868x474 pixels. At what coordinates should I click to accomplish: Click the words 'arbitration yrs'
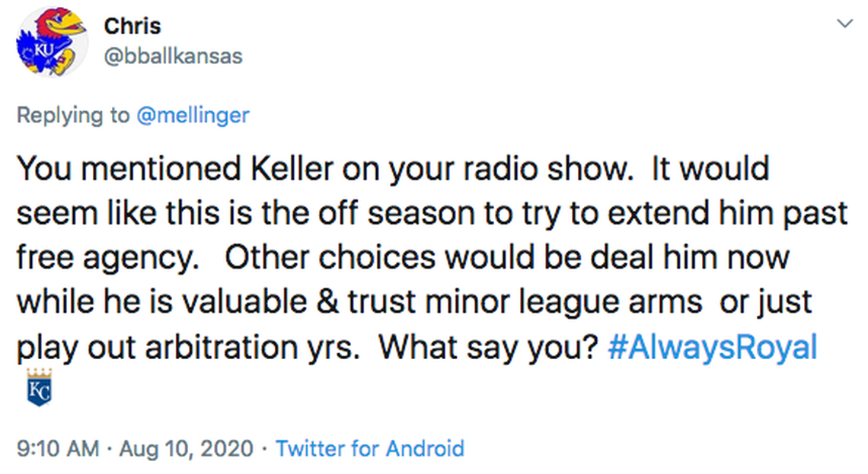(x=254, y=347)
